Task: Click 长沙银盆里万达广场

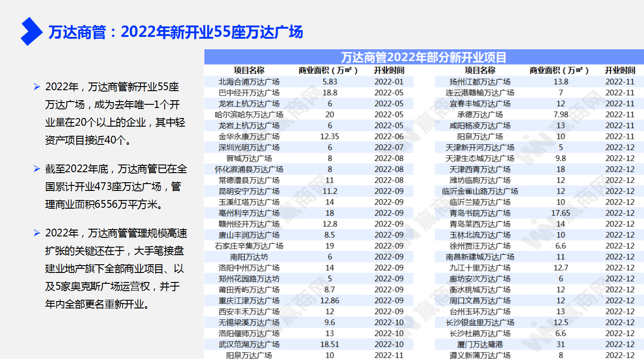Action: pyautogui.click(x=480, y=323)
